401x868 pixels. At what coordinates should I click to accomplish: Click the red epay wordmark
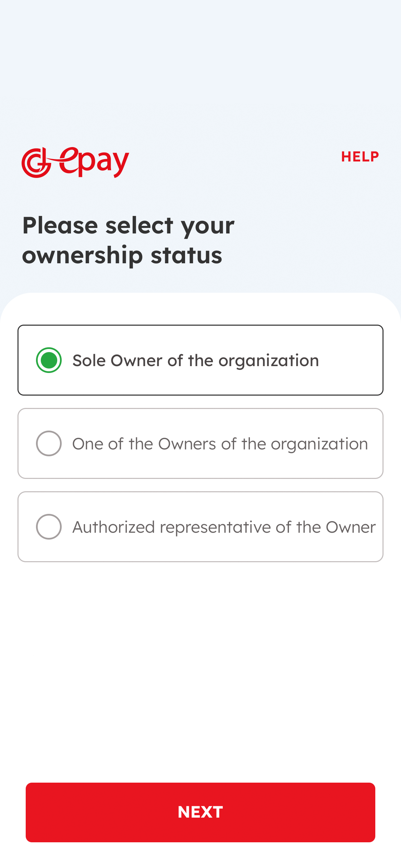point(94,162)
